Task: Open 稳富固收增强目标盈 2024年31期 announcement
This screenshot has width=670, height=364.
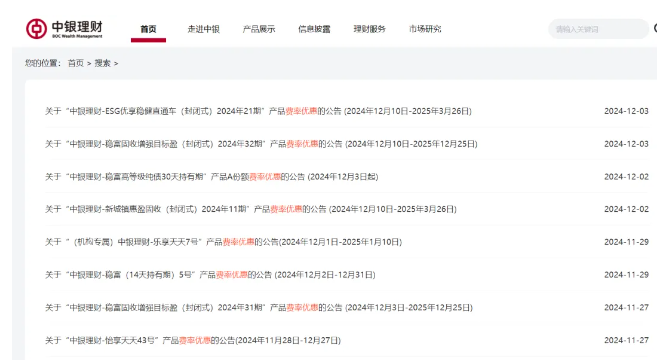Action: [x=259, y=308]
